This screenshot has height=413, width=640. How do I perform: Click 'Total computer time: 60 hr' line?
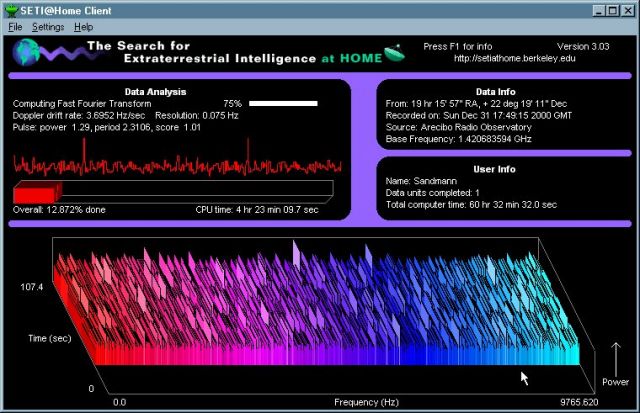[471, 205]
